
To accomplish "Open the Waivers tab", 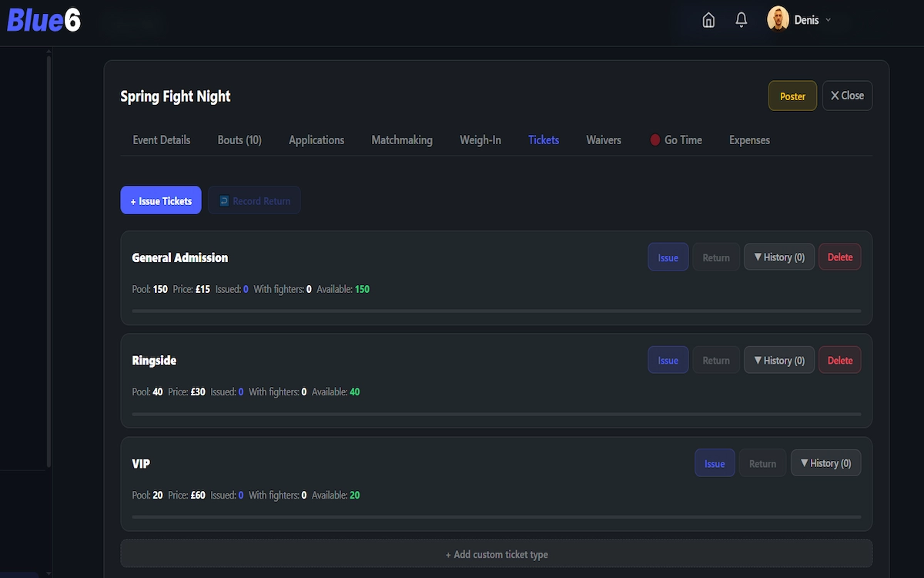I will (x=604, y=139).
